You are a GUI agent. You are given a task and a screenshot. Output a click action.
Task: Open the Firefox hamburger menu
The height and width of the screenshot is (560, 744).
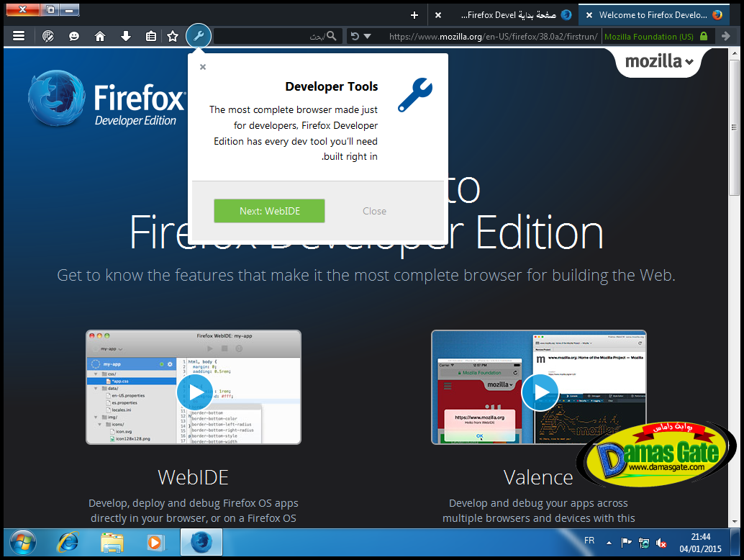point(19,36)
